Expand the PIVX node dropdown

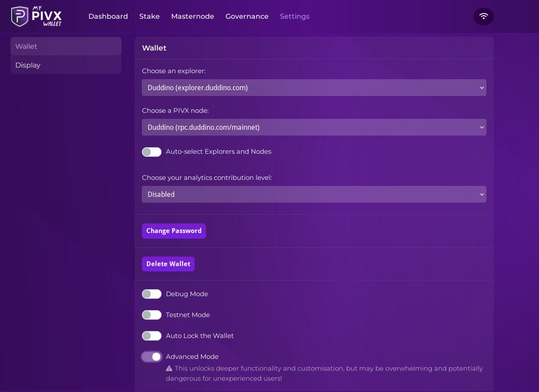pyautogui.click(x=313, y=127)
